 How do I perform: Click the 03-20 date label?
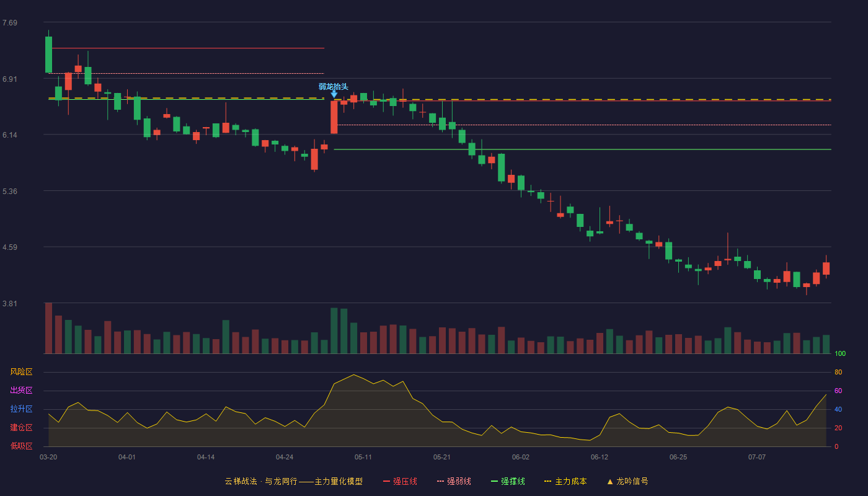(x=48, y=457)
